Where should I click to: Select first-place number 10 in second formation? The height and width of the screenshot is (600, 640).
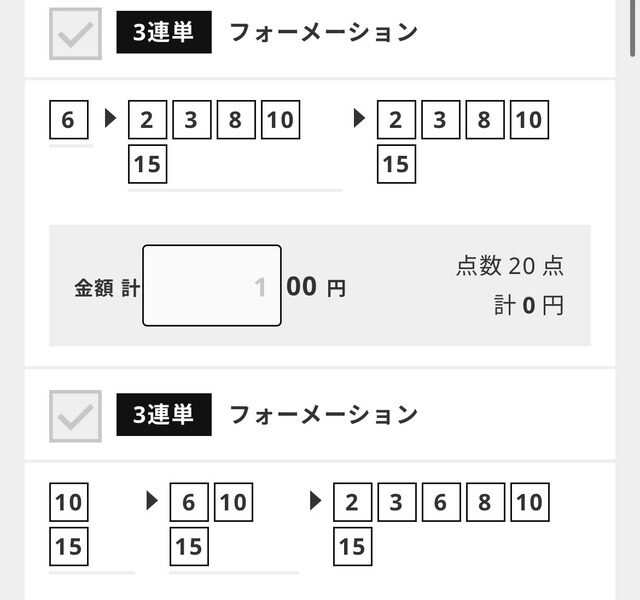tap(69, 502)
